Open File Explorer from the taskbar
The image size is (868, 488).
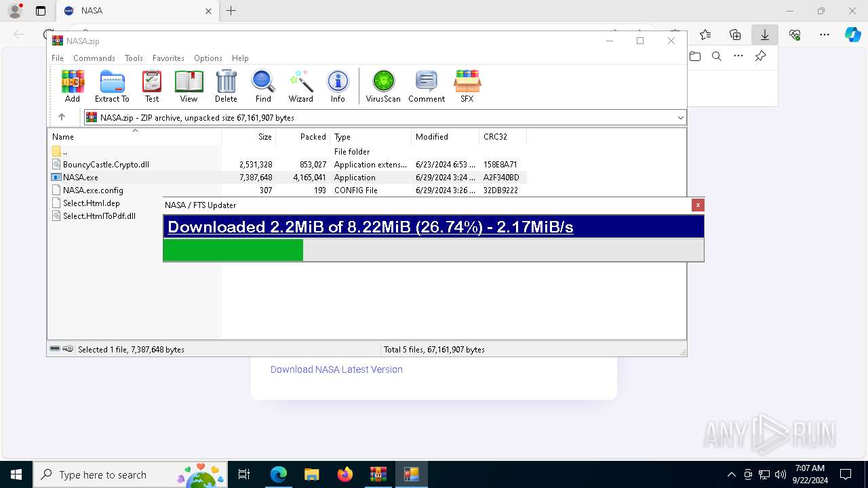point(311,474)
